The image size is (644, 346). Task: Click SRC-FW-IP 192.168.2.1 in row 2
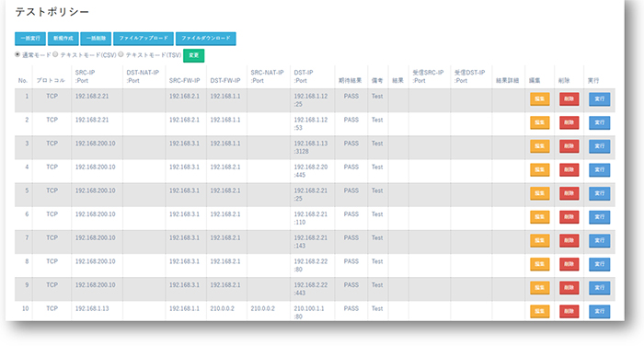coord(184,120)
